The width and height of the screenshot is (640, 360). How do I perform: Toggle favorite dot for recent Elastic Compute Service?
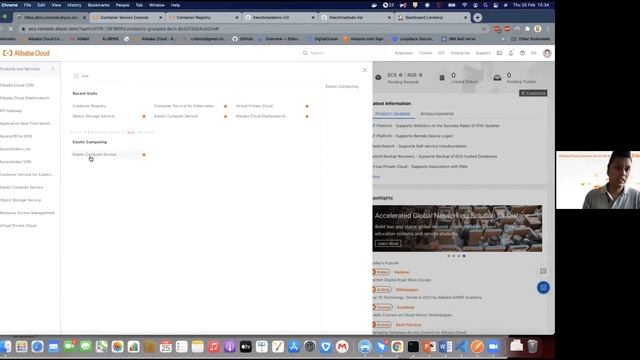[x=225, y=116]
